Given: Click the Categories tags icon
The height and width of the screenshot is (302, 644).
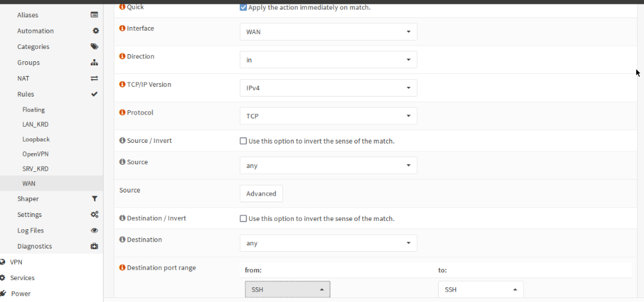Looking at the screenshot, I should click(x=95, y=46).
